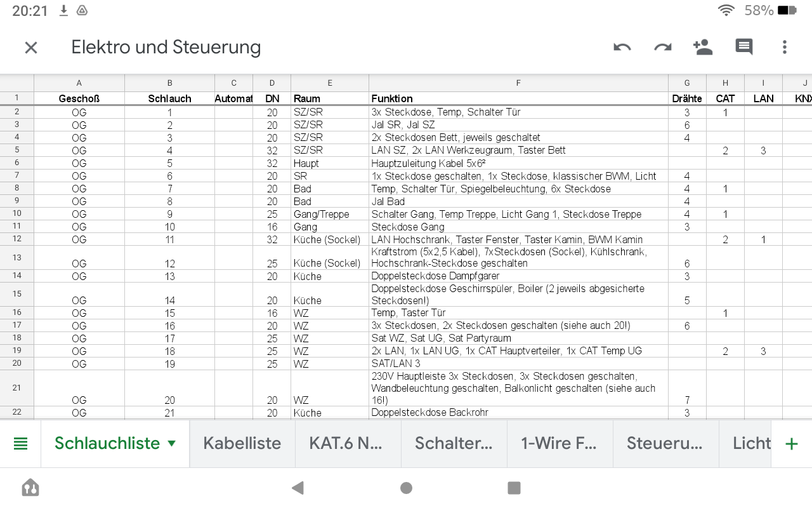This screenshot has height=508, width=812.
Task: Expand the Schlauchliste tab dropdown arrow
Action: 171,443
